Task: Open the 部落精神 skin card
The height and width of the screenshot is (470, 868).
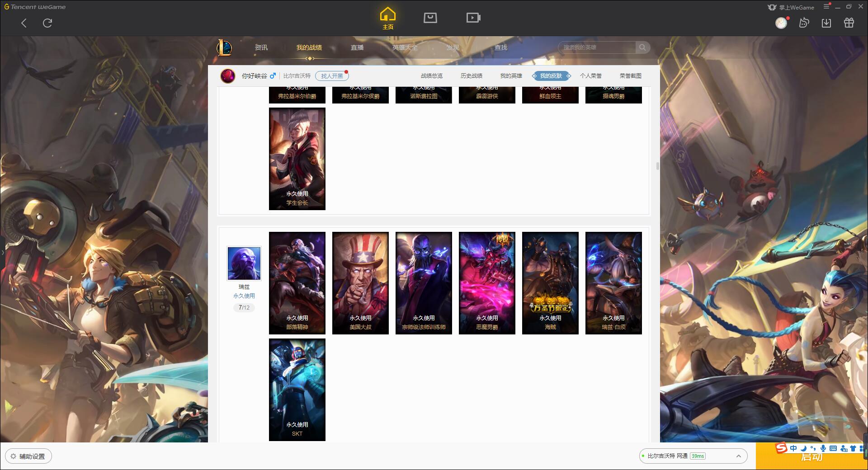Action: pyautogui.click(x=297, y=283)
